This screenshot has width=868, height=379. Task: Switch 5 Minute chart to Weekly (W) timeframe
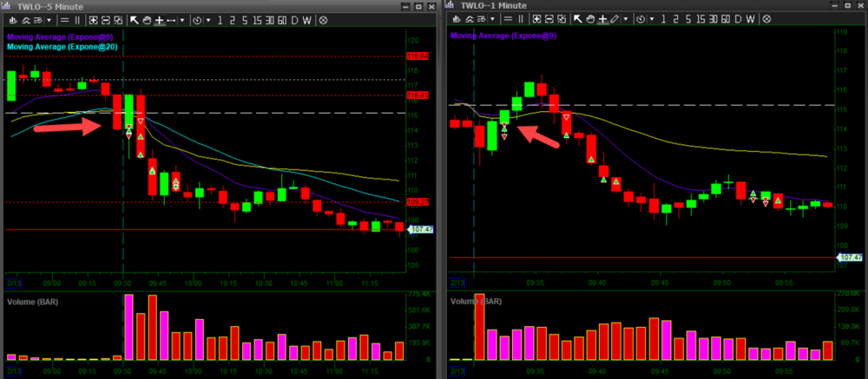[307, 19]
